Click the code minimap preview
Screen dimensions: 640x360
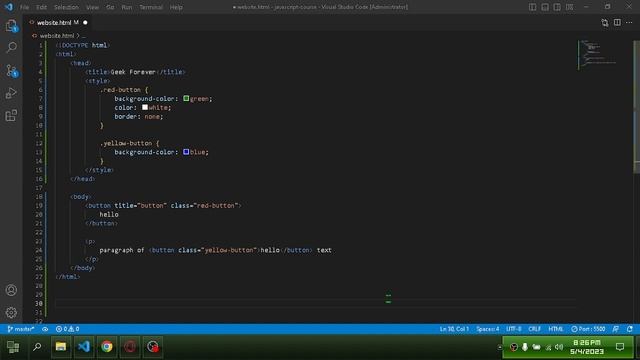coord(598,55)
